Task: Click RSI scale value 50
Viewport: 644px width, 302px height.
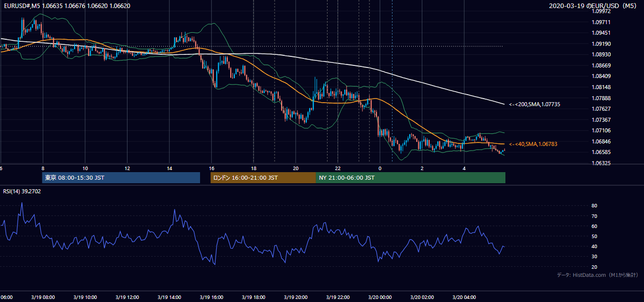Action: [595, 236]
